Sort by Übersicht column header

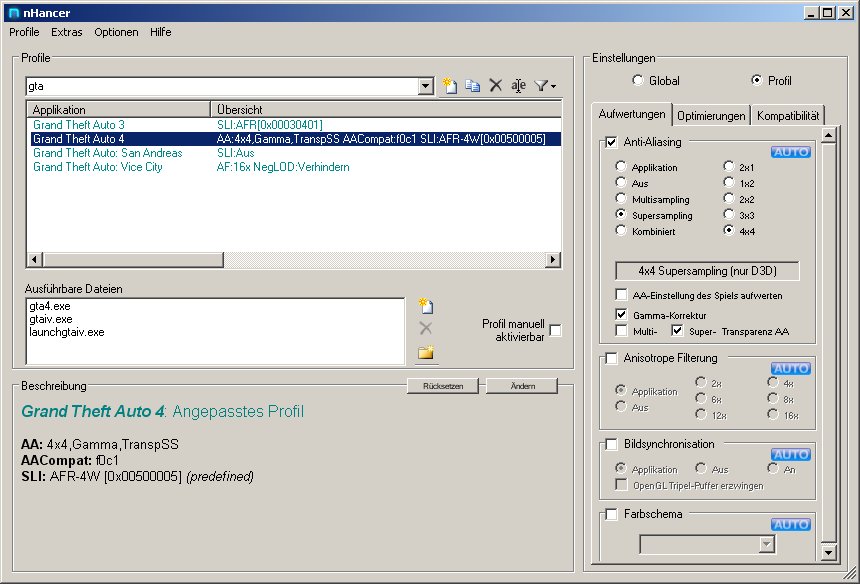386,109
